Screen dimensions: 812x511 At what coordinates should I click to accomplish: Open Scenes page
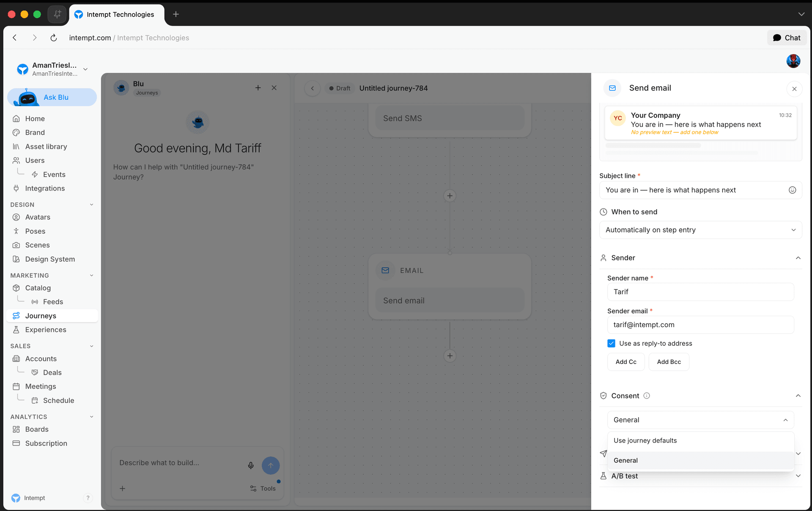click(37, 245)
